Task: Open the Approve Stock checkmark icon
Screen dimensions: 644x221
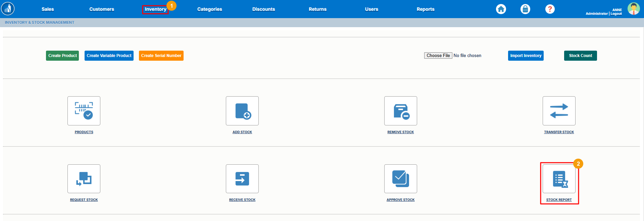Action: (x=400, y=179)
